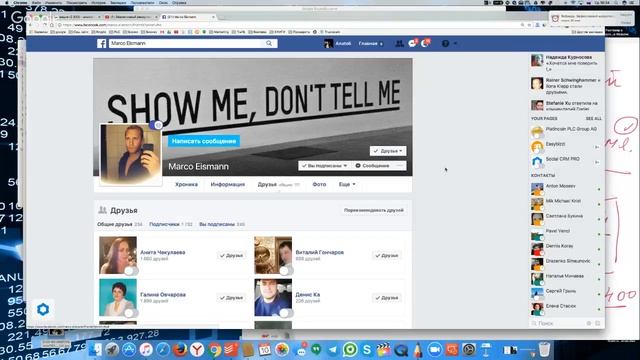
Task: Open Finder from the Dock
Action: [96, 350]
